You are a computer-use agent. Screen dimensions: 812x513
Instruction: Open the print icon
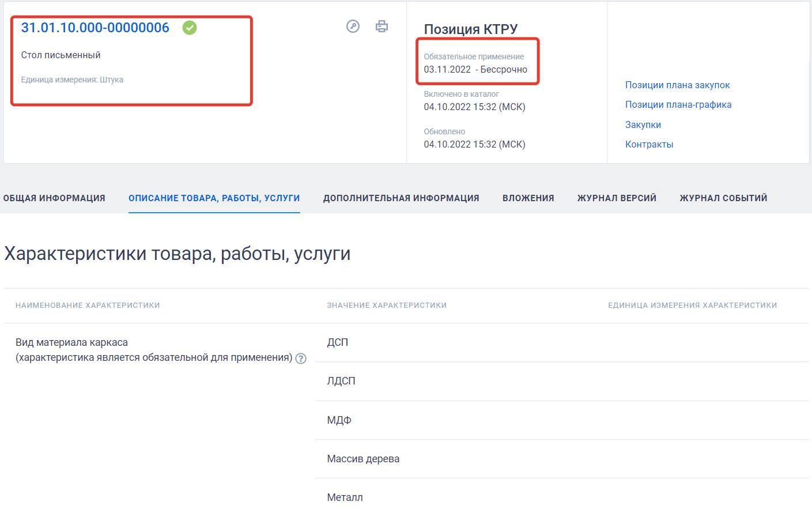point(382,26)
